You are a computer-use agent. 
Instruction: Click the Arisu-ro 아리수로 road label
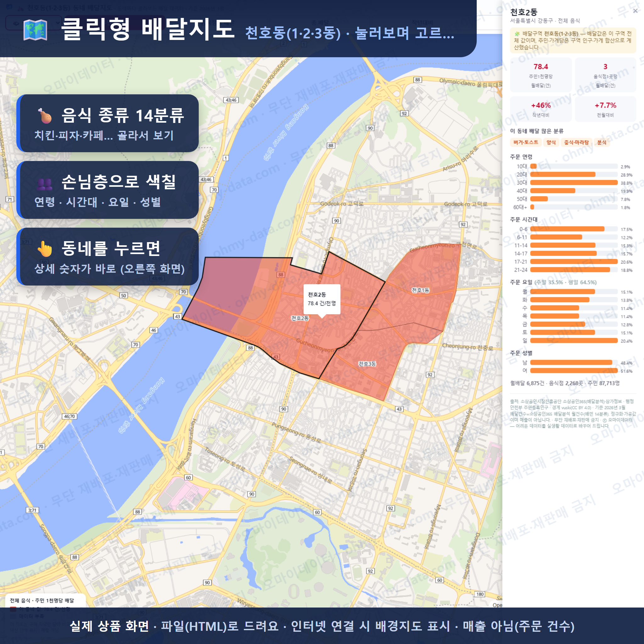pyautogui.click(x=460, y=159)
